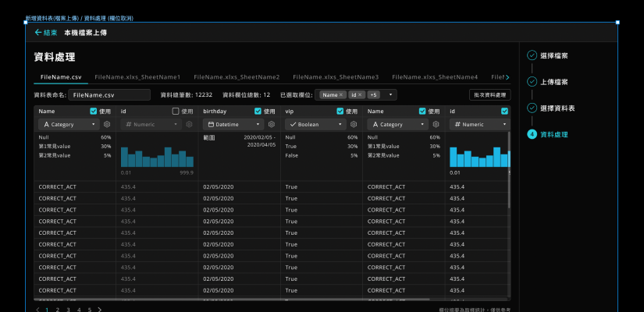644x312 pixels.
Task: Click the dimmed gear in the unchecked id column
Action: pyautogui.click(x=189, y=124)
